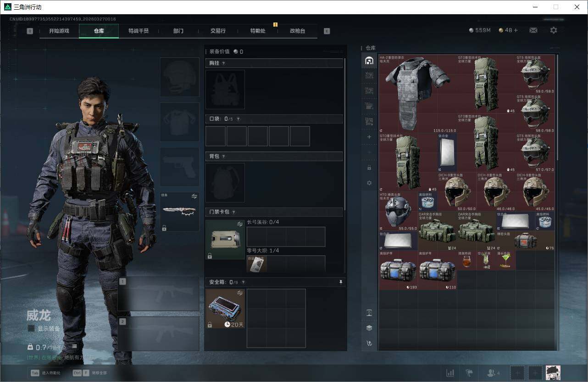Click the empty 背包 backpack slot
This screenshot has width=588, height=382.
point(225,183)
